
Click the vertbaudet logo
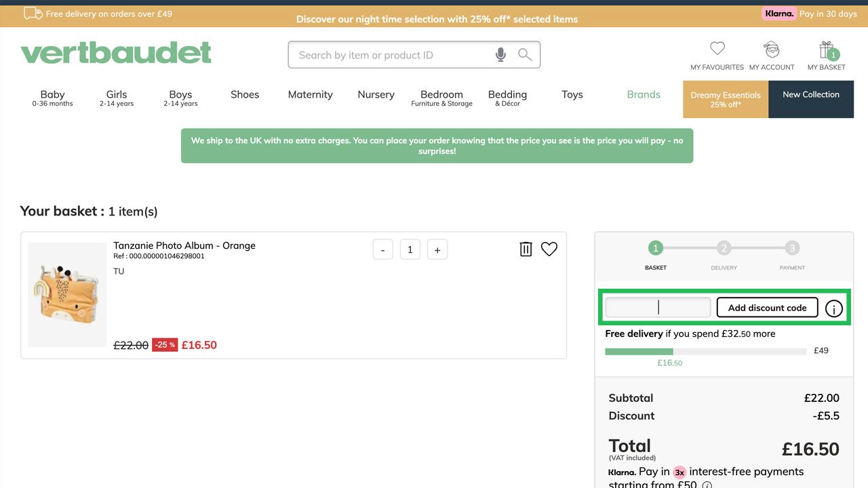point(116,53)
